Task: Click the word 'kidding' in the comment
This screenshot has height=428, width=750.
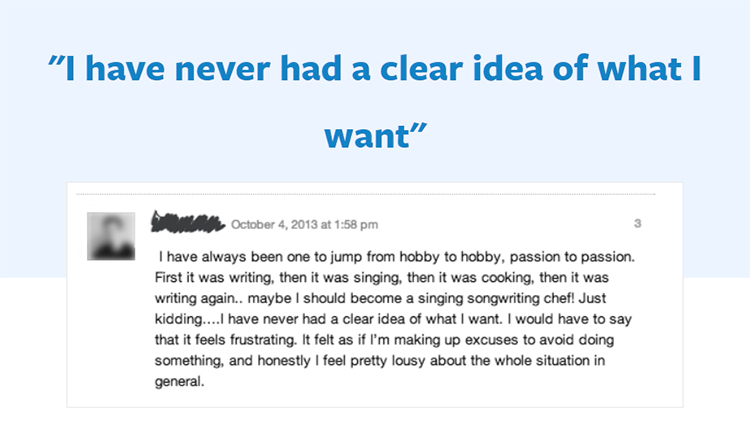Action: (x=178, y=319)
